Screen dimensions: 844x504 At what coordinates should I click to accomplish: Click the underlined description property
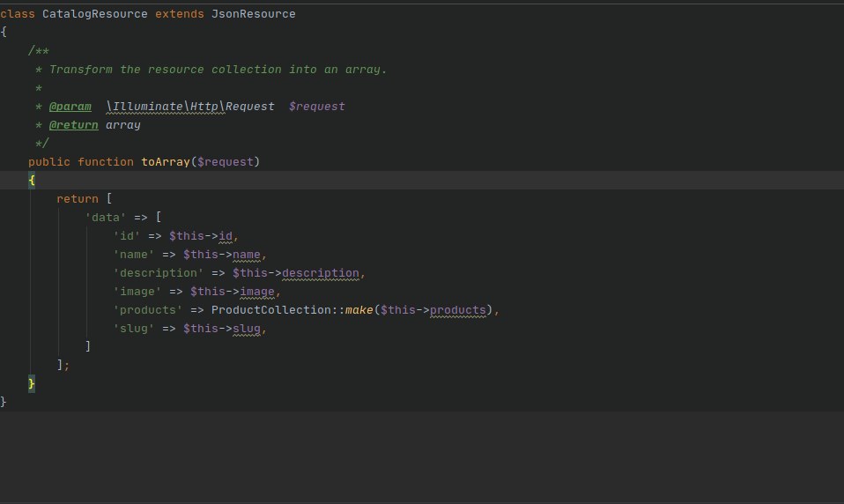(x=321, y=273)
